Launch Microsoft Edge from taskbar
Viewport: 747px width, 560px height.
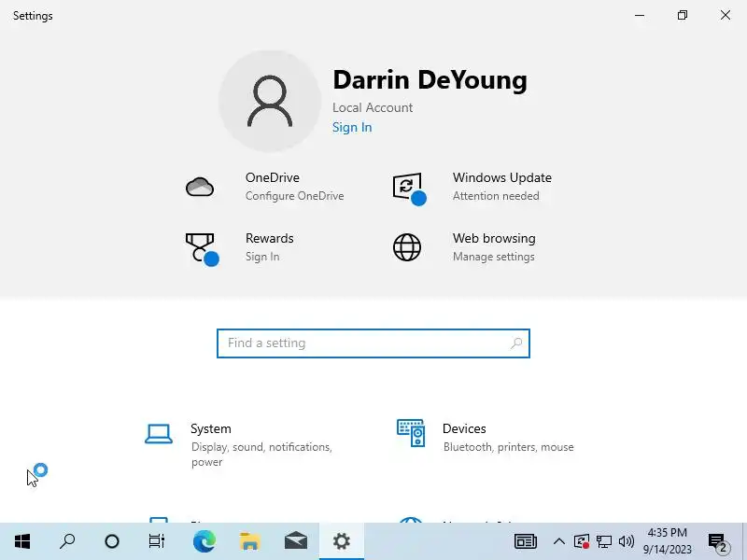(x=204, y=541)
